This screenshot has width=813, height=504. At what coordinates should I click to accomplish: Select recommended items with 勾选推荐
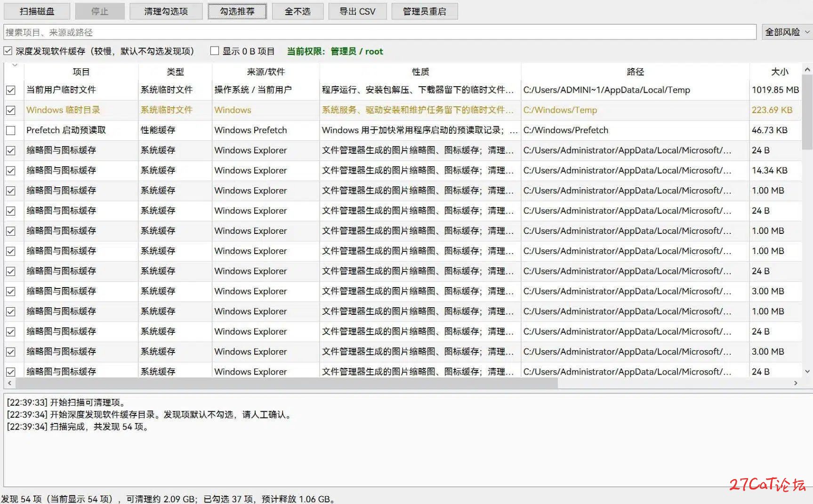tap(237, 11)
